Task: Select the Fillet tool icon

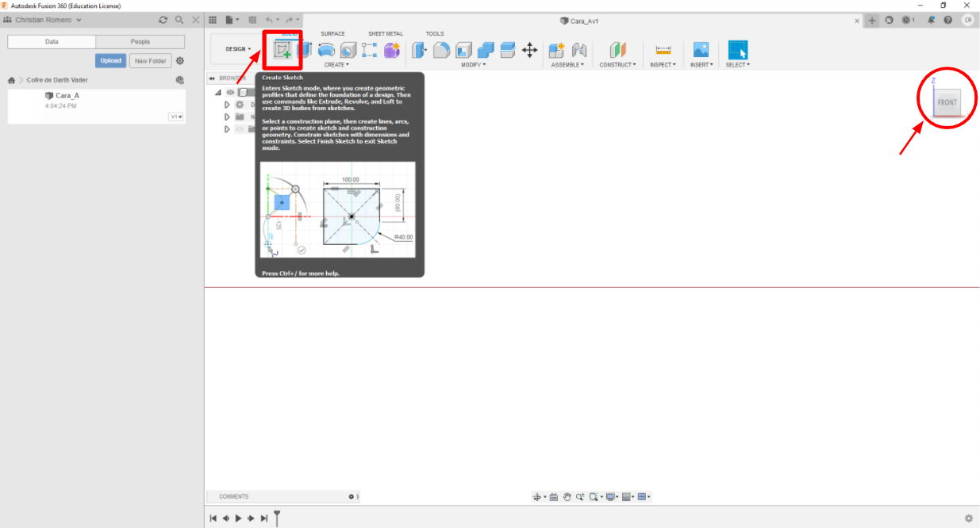Action: (x=442, y=50)
